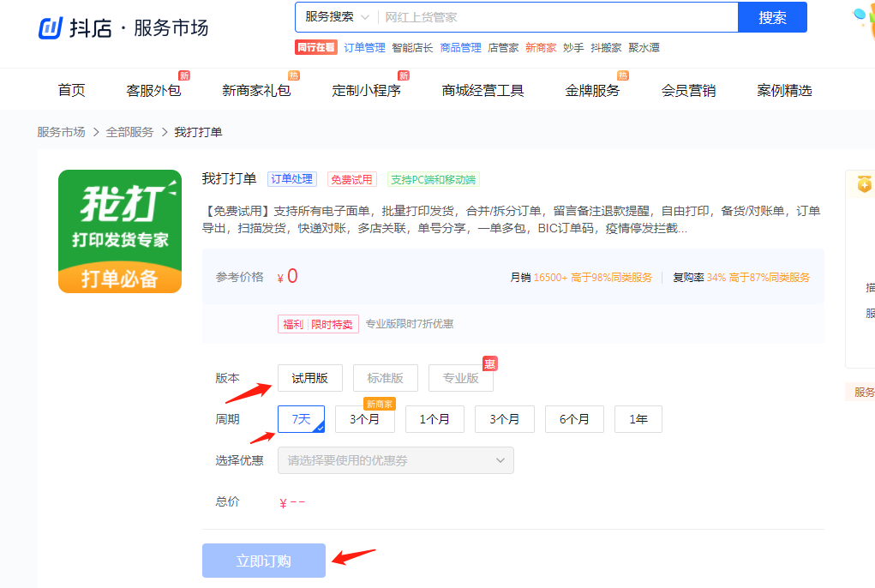Switch to the 会员营销 nav tab
This screenshot has width=875, height=588.
point(688,90)
